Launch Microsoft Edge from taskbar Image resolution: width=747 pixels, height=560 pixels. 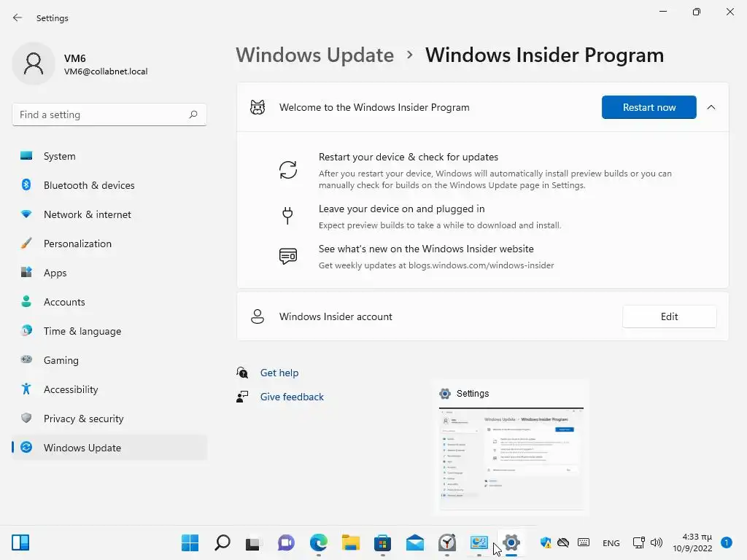click(318, 542)
